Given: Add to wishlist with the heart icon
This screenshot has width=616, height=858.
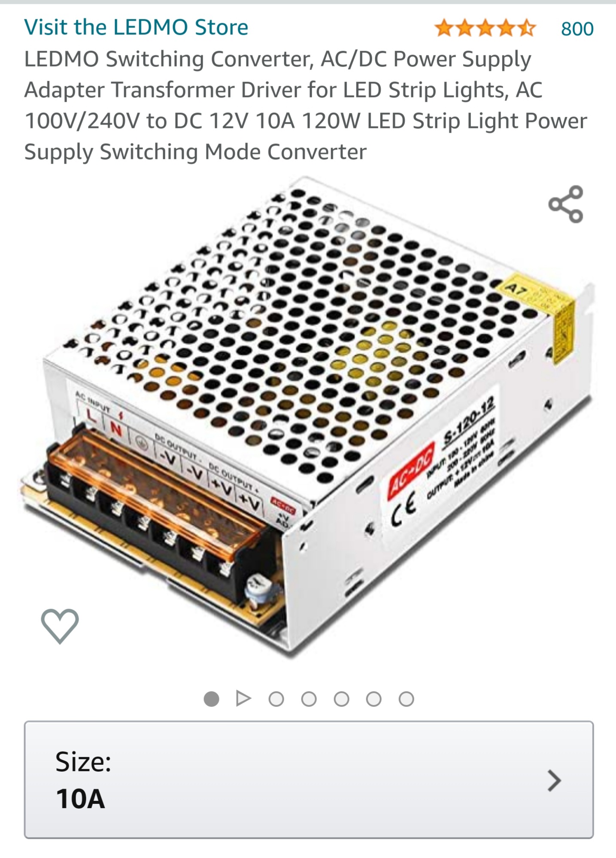Looking at the screenshot, I should [x=60, y=626].
